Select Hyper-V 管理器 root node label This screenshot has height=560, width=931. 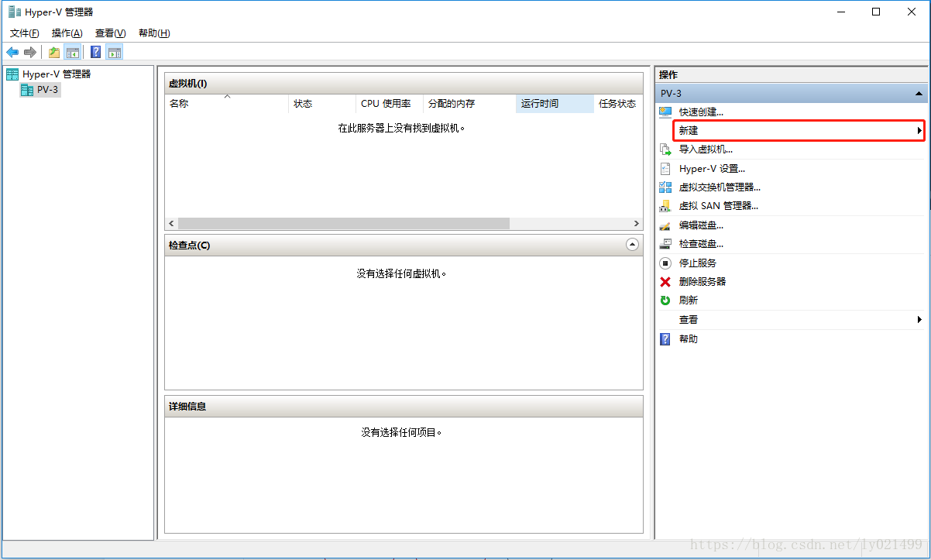tap(57, 74)
